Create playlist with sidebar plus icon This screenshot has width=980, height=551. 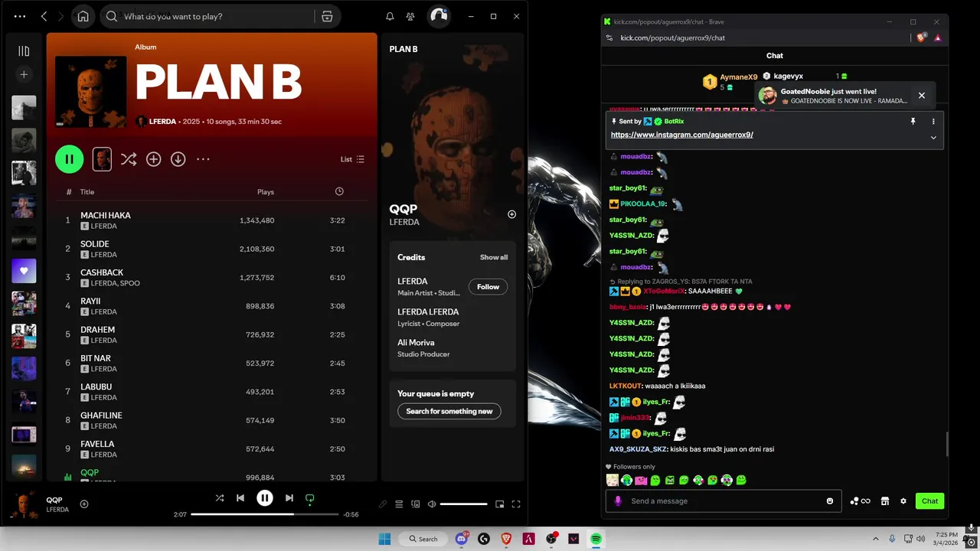24,74
